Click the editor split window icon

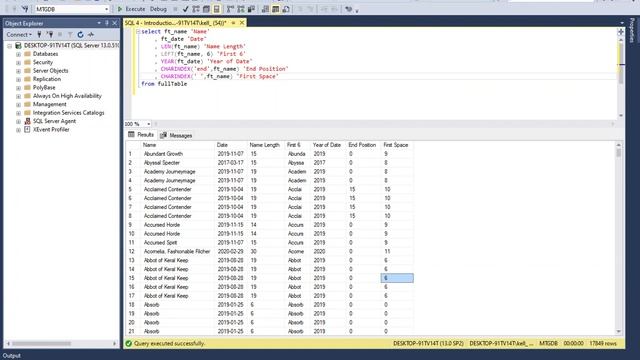point(620,31)
